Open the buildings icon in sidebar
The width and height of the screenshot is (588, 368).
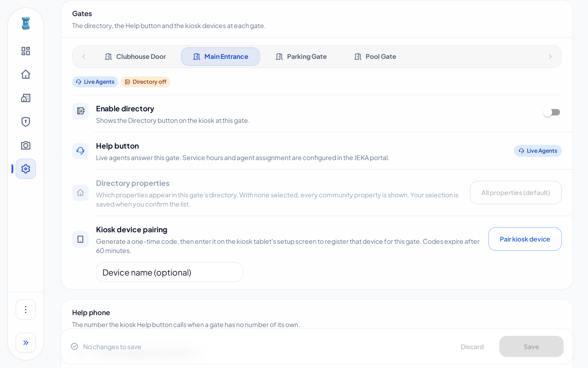coord(26,98)
